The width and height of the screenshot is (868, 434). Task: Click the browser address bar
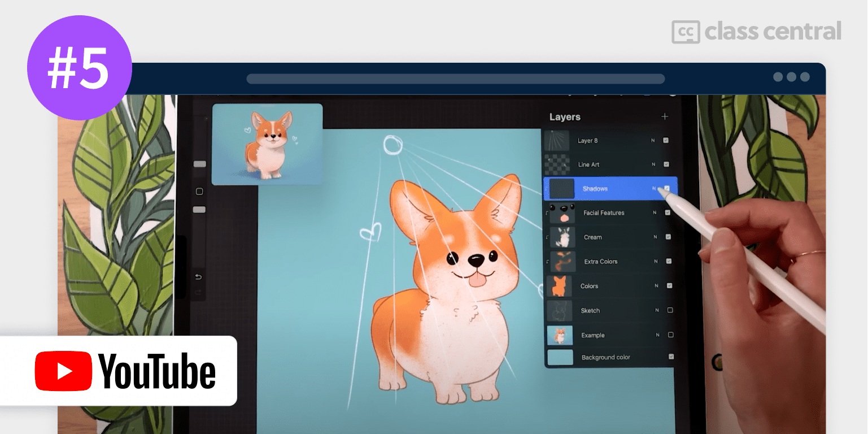455,79
